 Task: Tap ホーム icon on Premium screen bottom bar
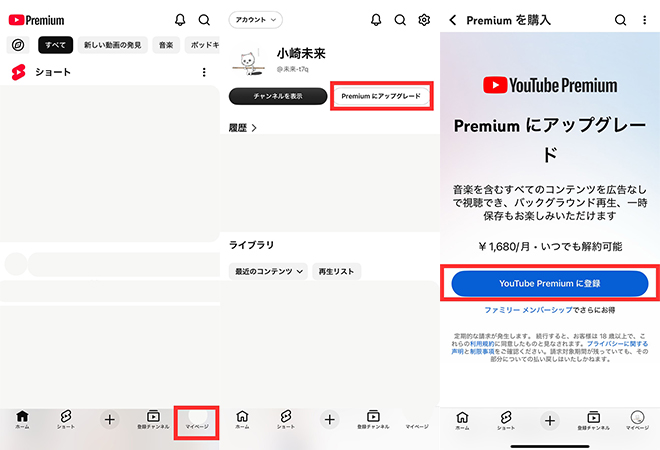(463, 420)
